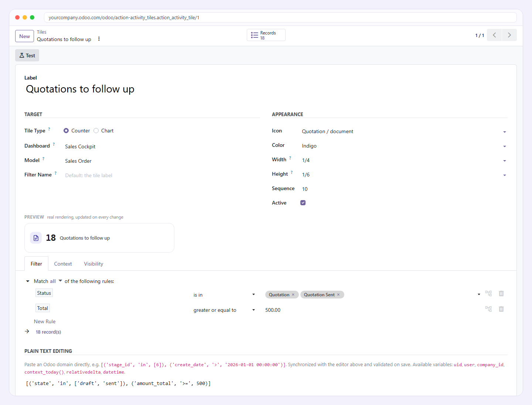Open the Icon dropdown
The height and width of the screenshot is (405, 532).
404,131
